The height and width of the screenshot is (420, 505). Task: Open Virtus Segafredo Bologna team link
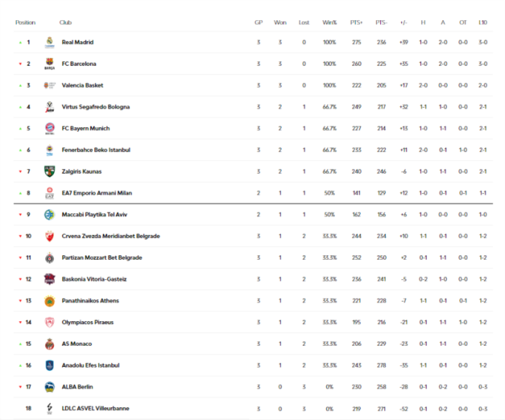(95, 107)
